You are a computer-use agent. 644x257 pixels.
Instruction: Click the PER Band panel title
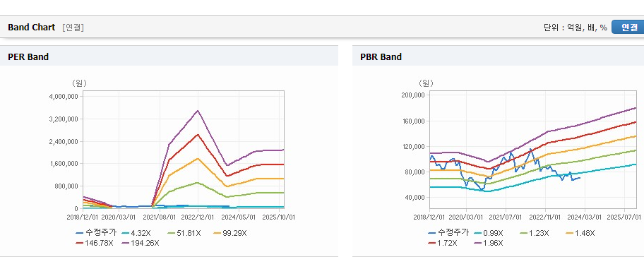coord(28,56)
